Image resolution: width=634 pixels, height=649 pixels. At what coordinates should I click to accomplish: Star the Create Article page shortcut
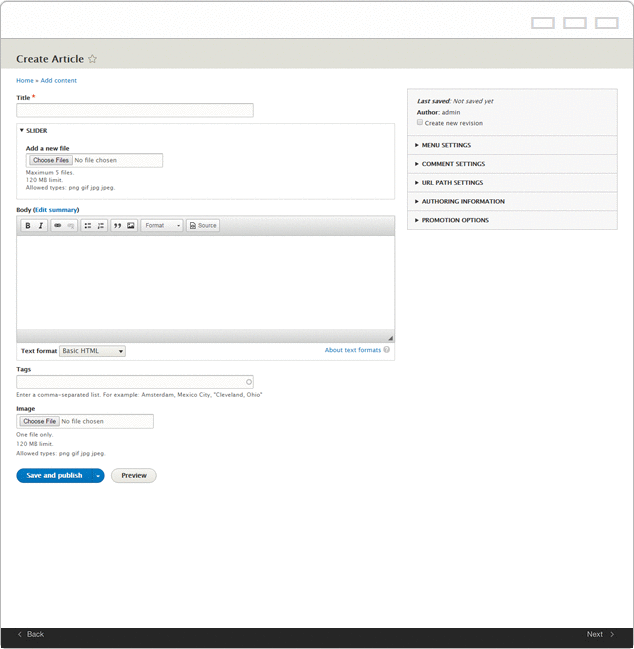coord(92,59)
